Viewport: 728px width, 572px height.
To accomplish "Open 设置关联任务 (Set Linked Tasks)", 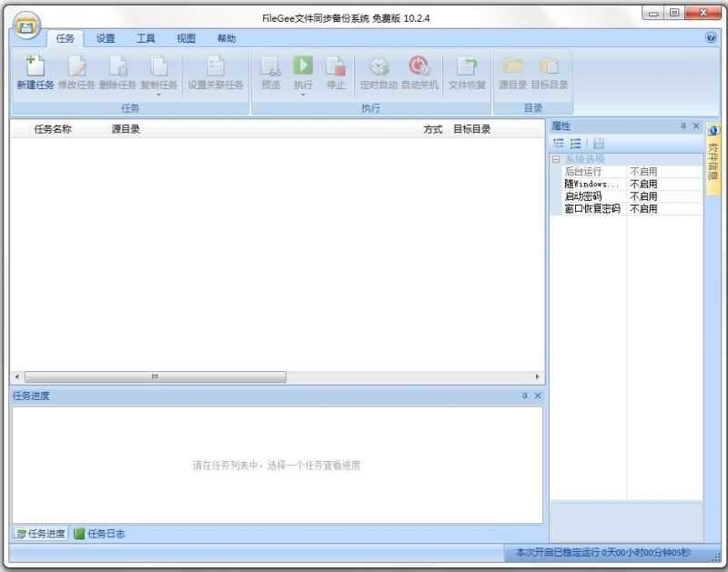I will pos(216,73).
